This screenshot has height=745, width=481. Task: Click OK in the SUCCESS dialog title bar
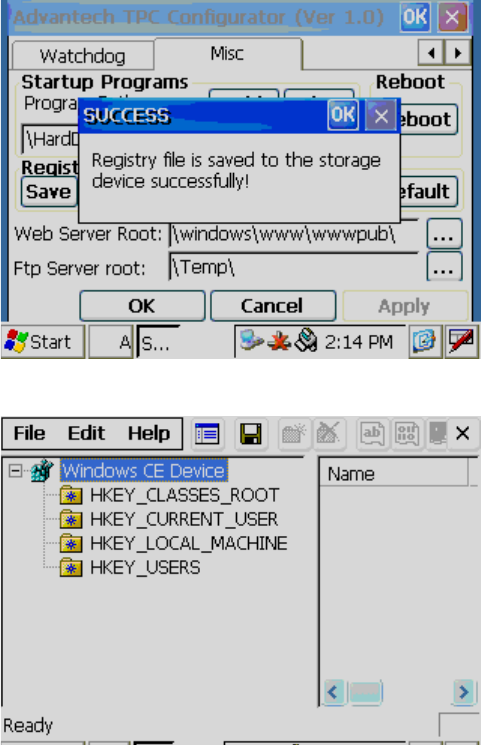coord(343,115)
